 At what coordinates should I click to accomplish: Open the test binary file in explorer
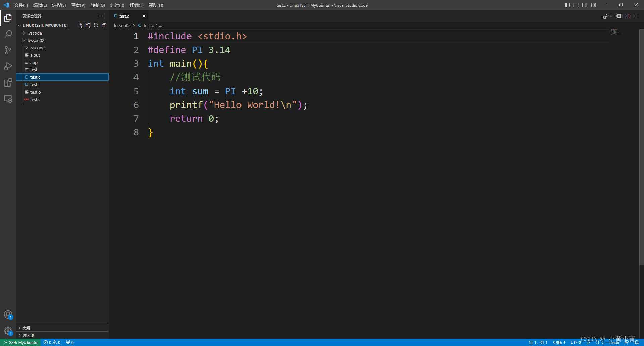point(62,70)
